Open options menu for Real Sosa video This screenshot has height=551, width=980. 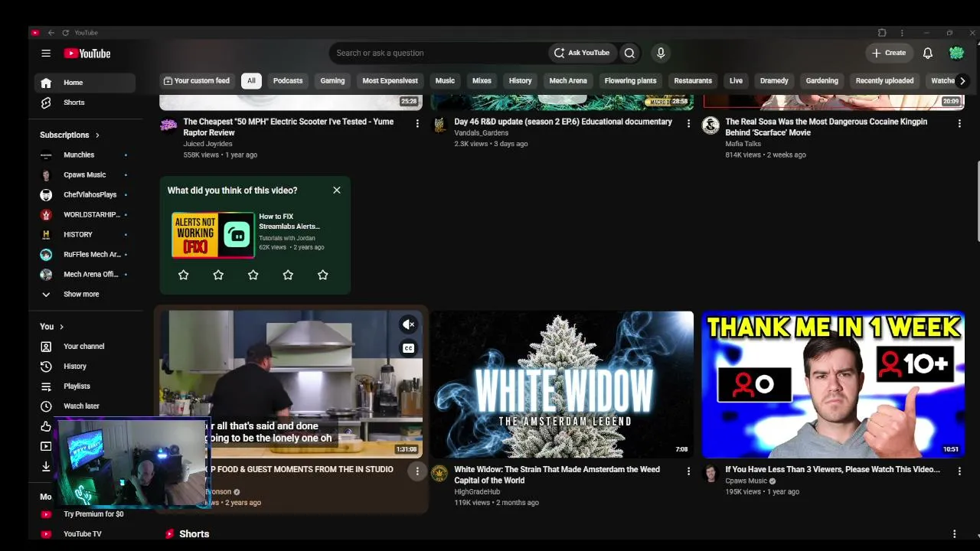click(959, 123)
